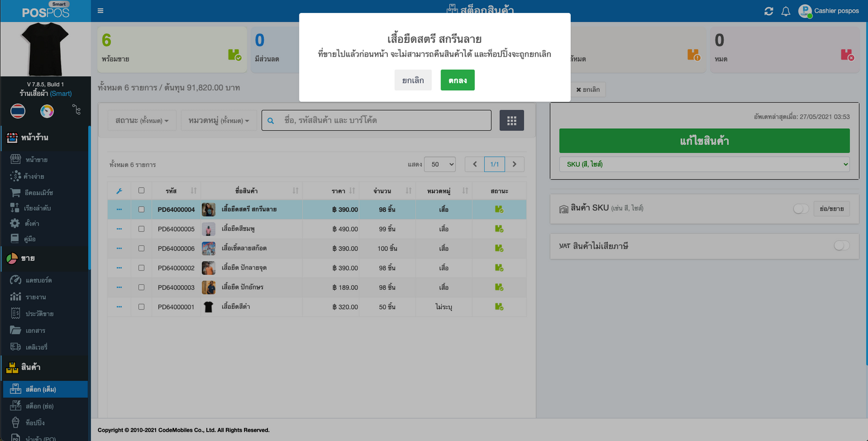This screenshot has height=441, width=868.
Task: Open three-dot menu for PD64000005 row
Action: pyautogui.click(x=119, y=229)
